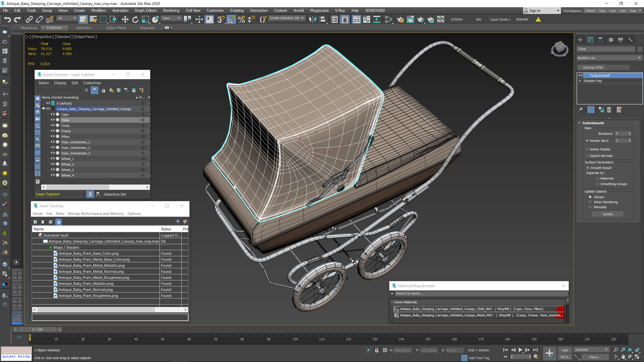Screen dimensions: 644x362
Task: Open the Modifier List dropdown
Action: (609, 58)
